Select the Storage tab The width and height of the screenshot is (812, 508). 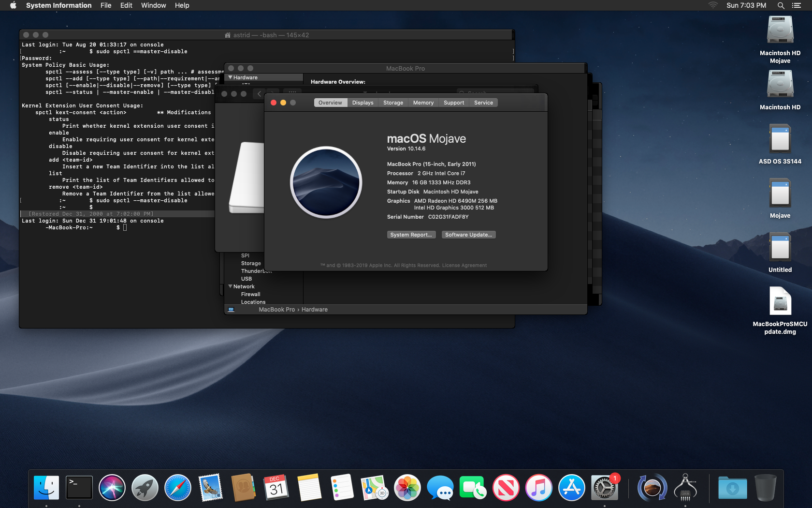click(x=393, y=103)
